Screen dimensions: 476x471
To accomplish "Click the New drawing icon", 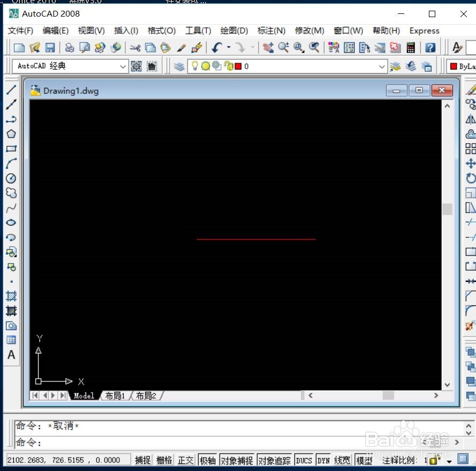I will (19, 48).
